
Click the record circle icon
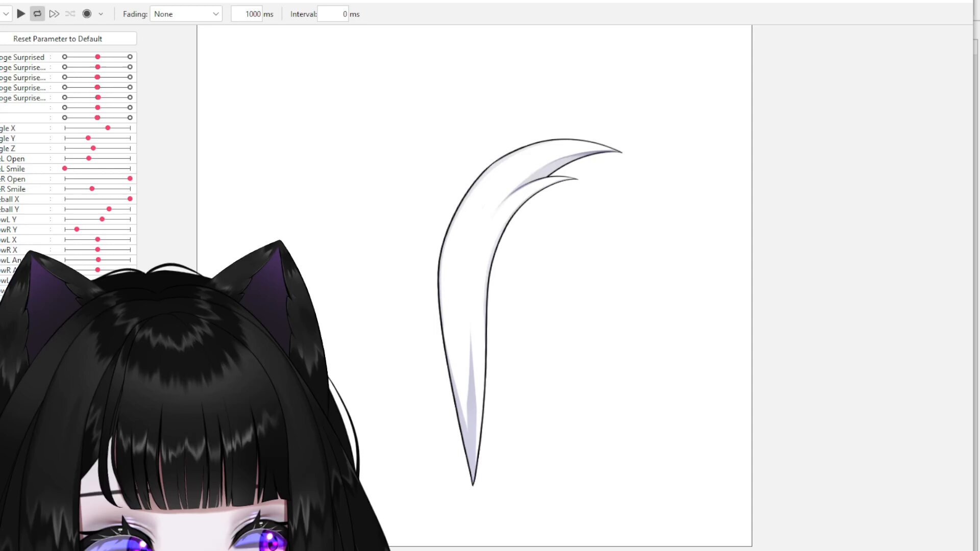[87, 14]
